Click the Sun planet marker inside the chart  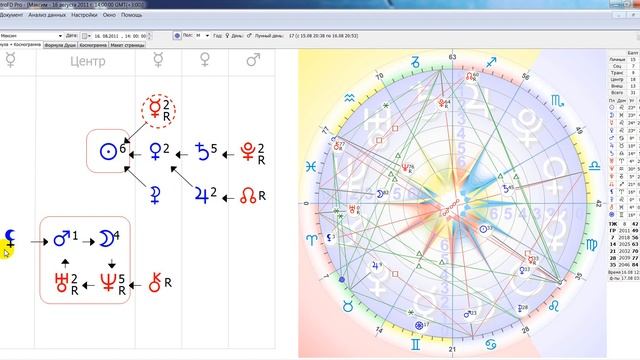pos(483,229)
